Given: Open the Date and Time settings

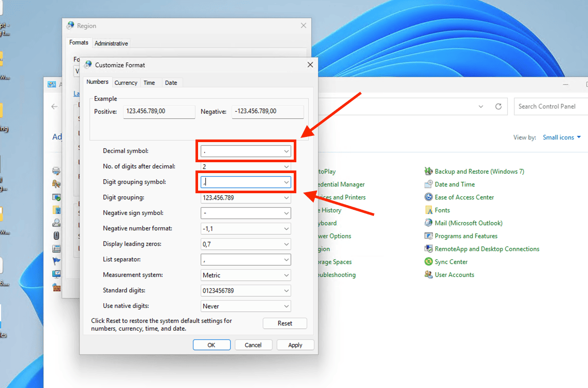Looking at the screenshot, I should 456,184.
